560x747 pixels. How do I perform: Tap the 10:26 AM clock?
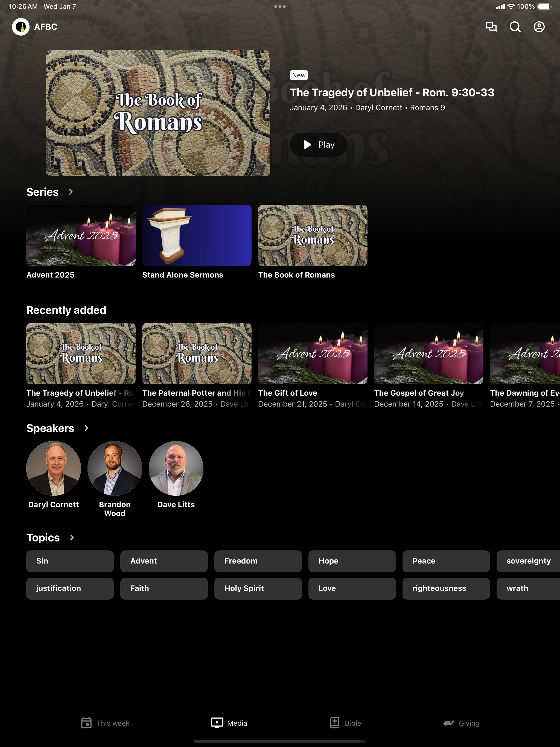[x=23, y=6]
